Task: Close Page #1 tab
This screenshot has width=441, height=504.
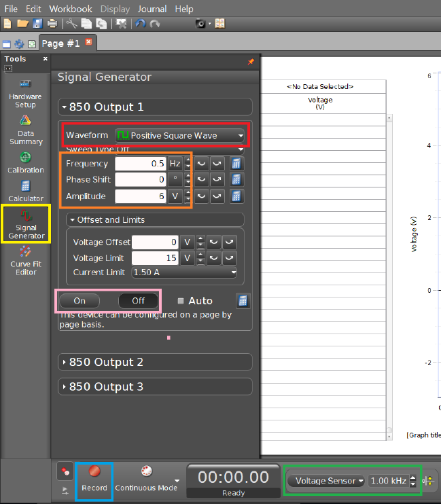Action: (x=89, y=42)
